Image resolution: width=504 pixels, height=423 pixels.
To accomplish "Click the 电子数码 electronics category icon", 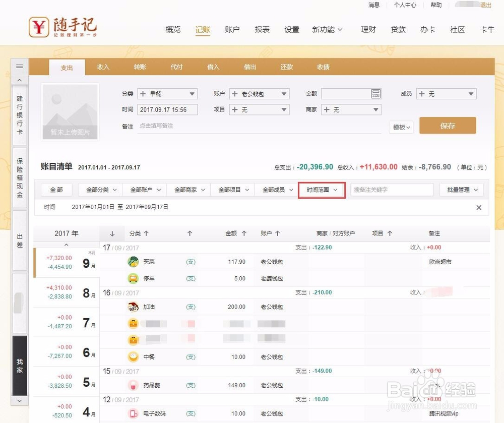I will point(133,413).
